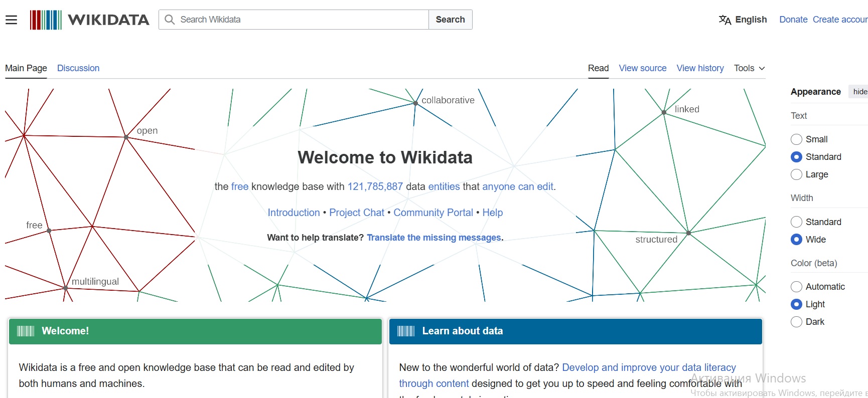Click the language translate icon
This screenshot has width=868, height=398.
coord(725,20)
